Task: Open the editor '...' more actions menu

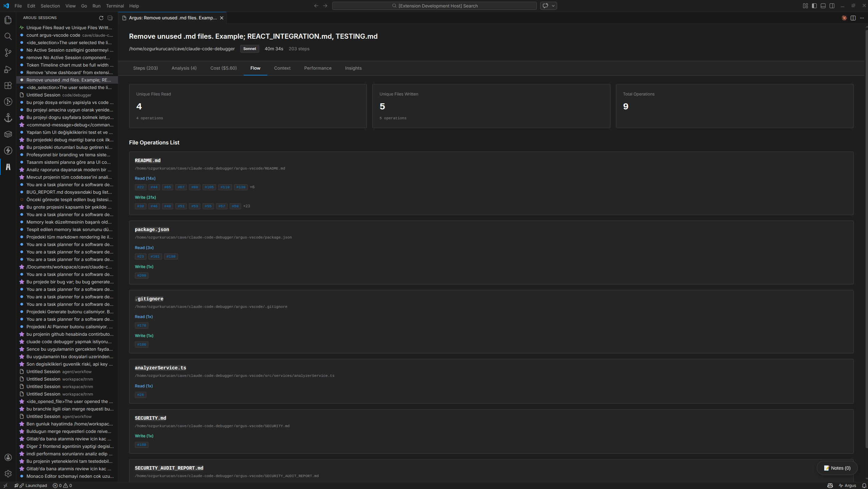Action: 862,18
